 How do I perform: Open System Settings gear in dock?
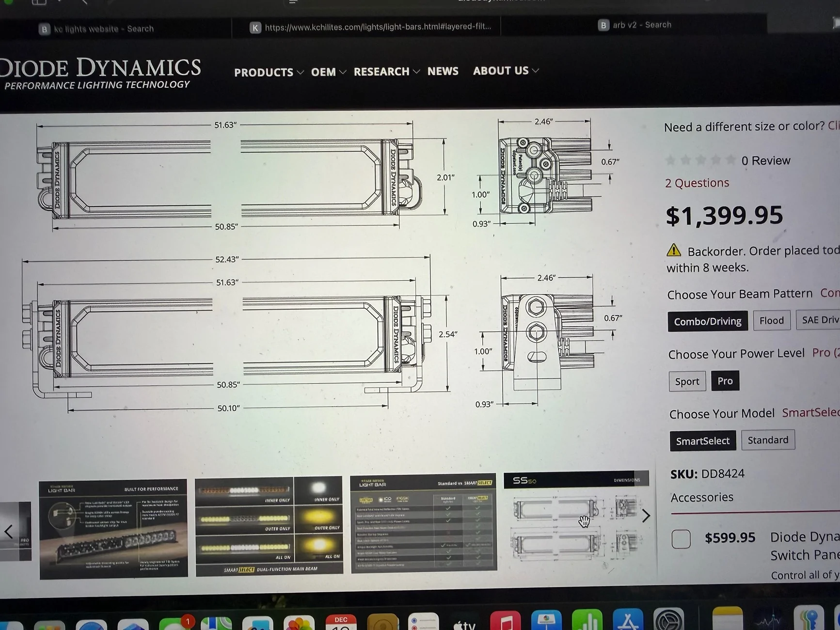[x=669, y=620]
